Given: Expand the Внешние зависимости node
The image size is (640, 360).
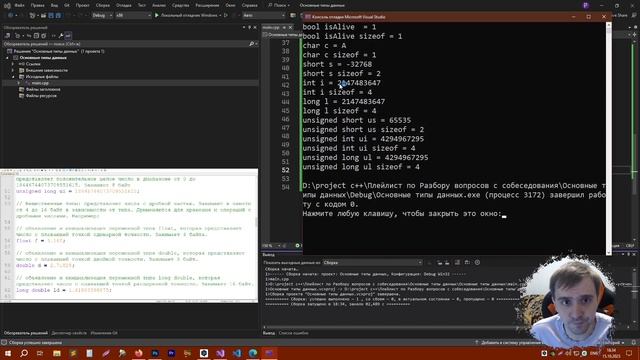Looking at the screenshot, I should 13,70.
